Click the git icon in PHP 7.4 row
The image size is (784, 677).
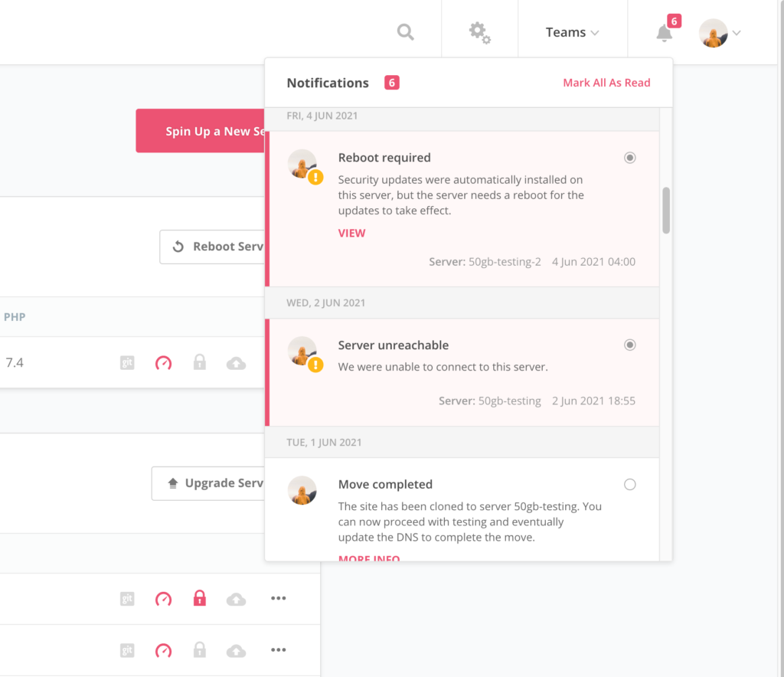[127, 363]
